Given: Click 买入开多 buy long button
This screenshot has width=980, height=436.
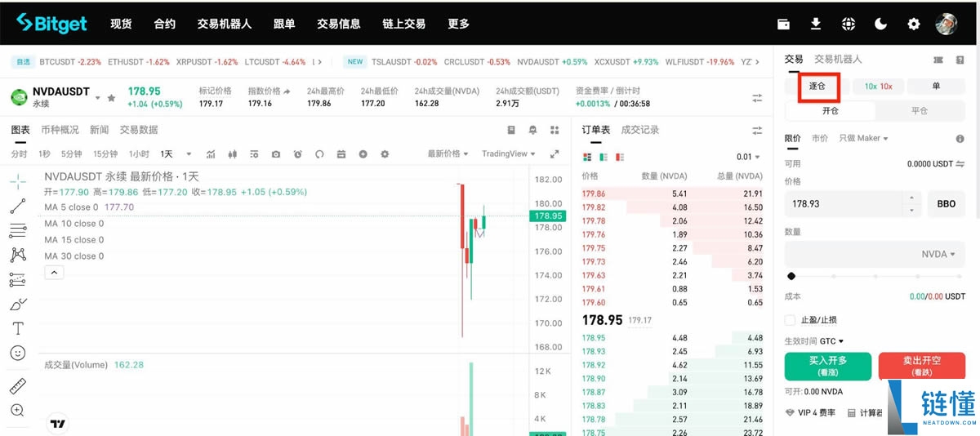Looking at the screenshot, I should 828,367.
